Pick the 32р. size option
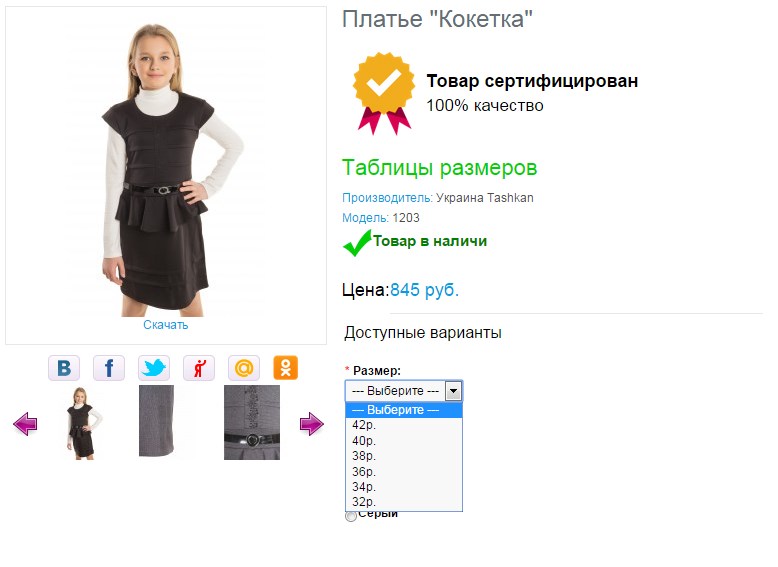The image size is (778, 567). (x=364, y=502)
